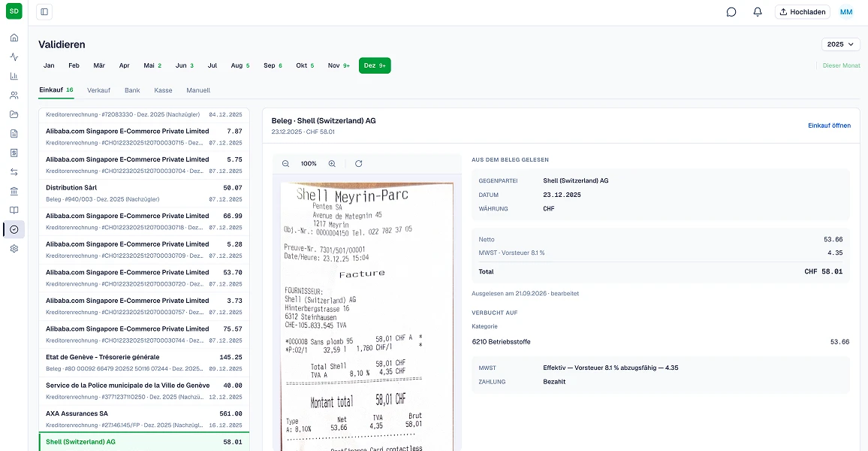Open the Alibaba.com entry with amount 75.57

tap(144, 334)
